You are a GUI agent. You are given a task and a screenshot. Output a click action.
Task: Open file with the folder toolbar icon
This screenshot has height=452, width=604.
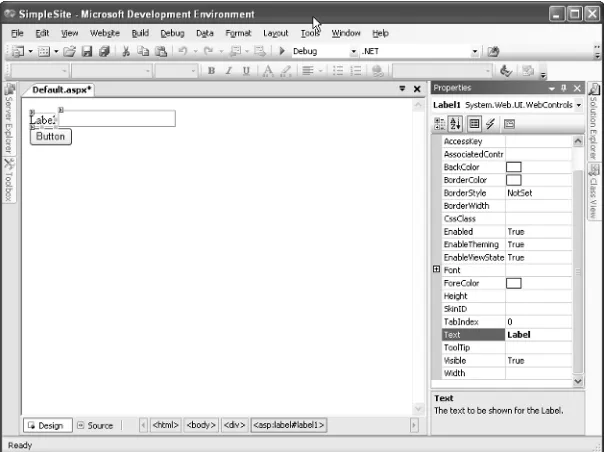[69, 51]
